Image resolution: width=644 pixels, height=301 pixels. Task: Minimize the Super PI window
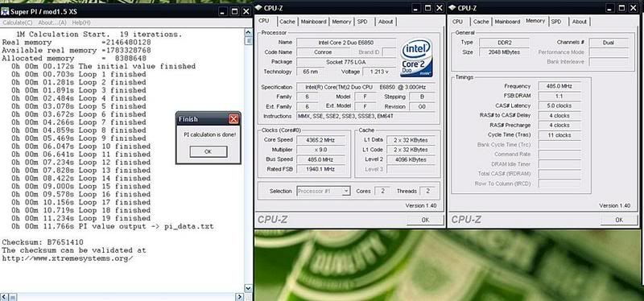click(222, 11)
